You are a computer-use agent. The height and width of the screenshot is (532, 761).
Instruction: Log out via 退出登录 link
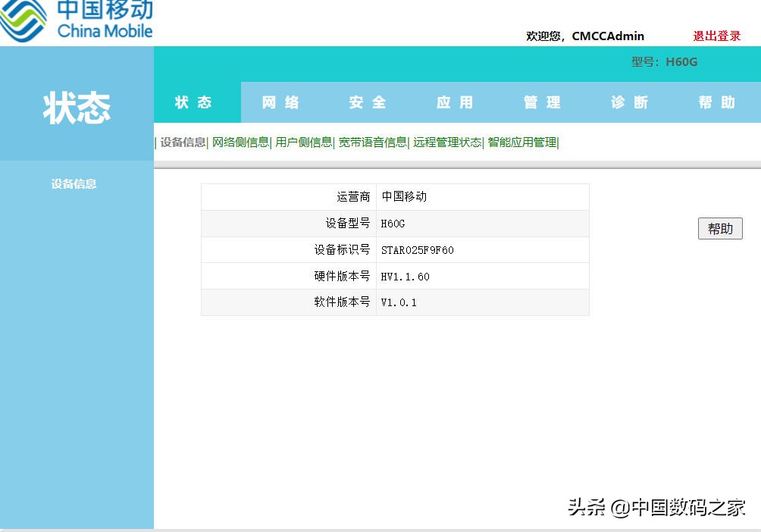716,36
